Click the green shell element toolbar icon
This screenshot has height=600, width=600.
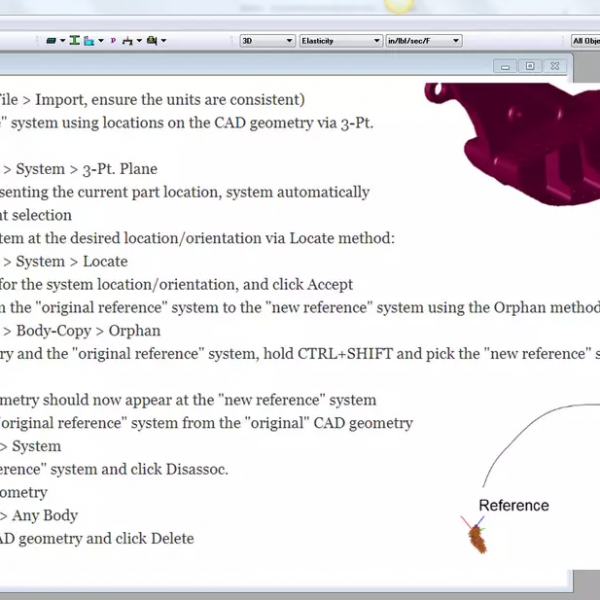click(x=51, y=41)
